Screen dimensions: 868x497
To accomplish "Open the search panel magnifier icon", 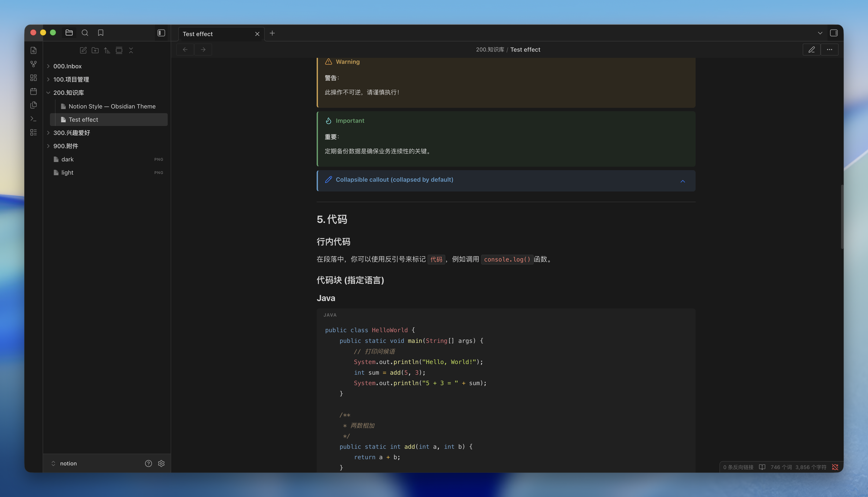I will point(85,33).
